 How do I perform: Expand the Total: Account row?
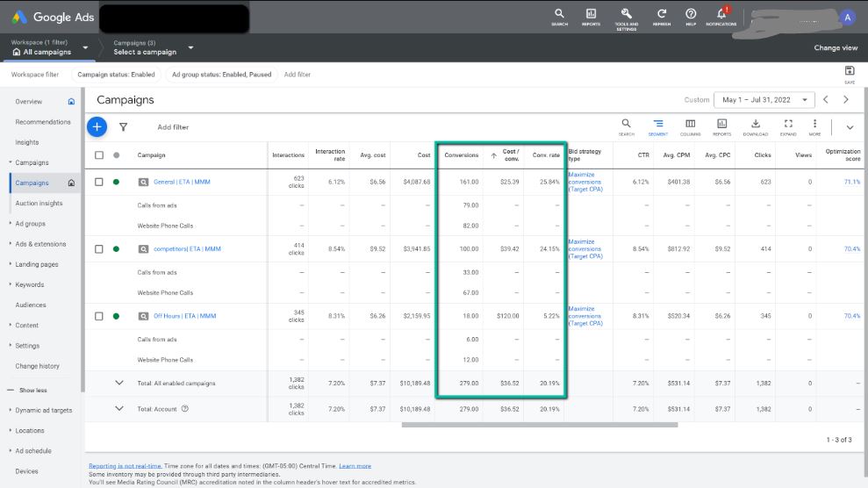119,409
